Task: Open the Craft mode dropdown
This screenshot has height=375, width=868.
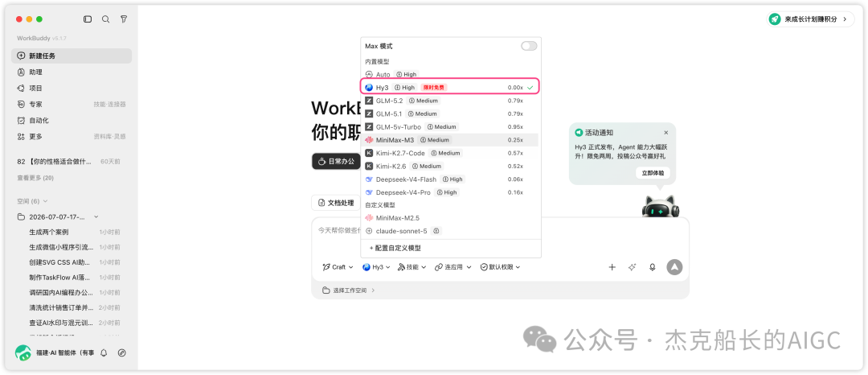Action: (x=338, y=267)
